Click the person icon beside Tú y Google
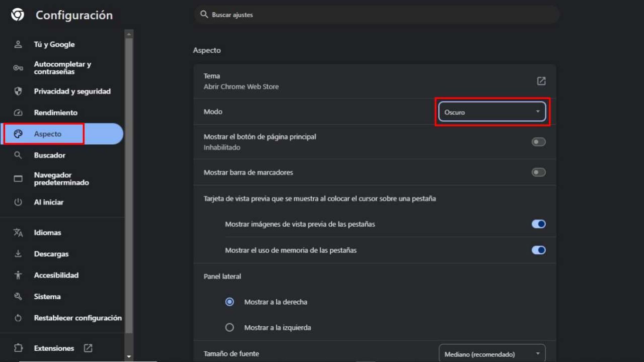 point(18,44)
